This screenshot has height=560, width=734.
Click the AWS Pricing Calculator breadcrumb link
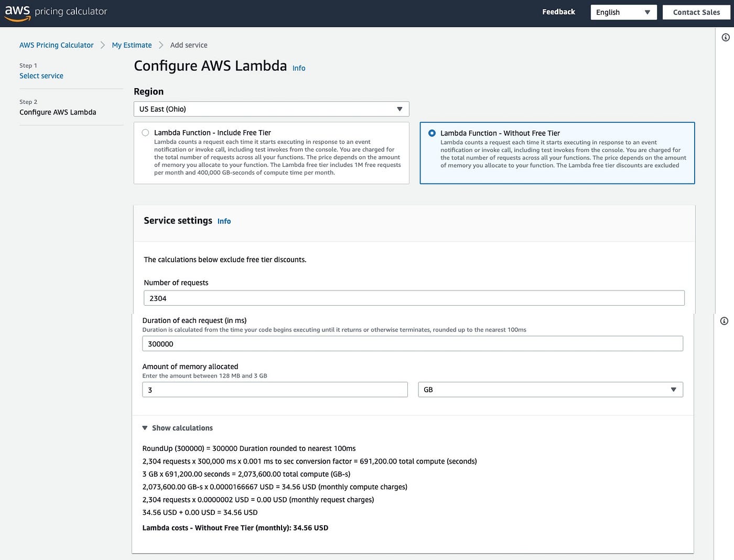[x=56, y=45]
